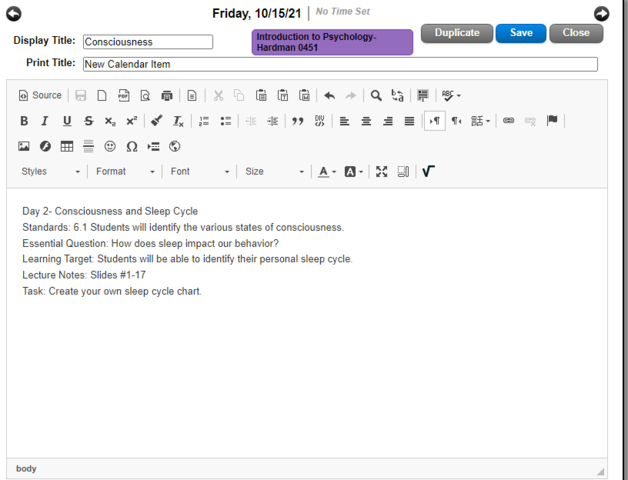Center align the text
The image size is (628, 480).
click(366, 121)
